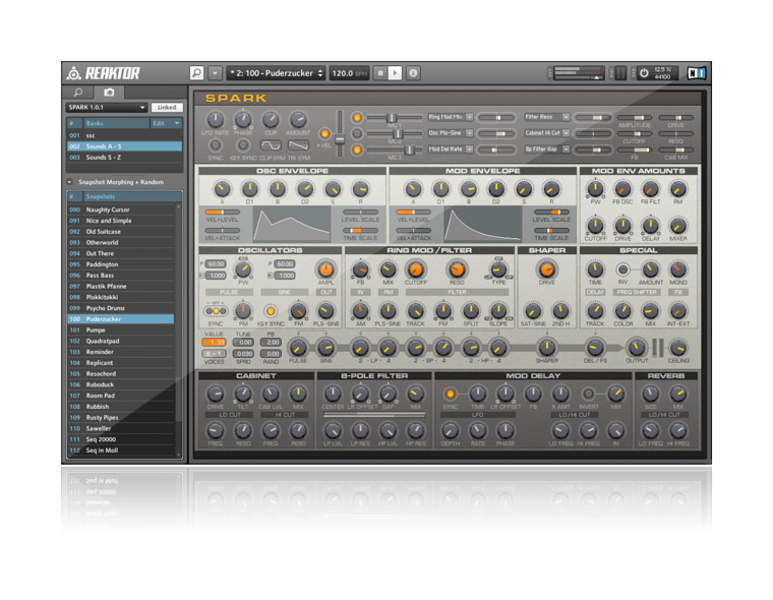Click the AMPLITUDE slider

[x=635, y=118]
